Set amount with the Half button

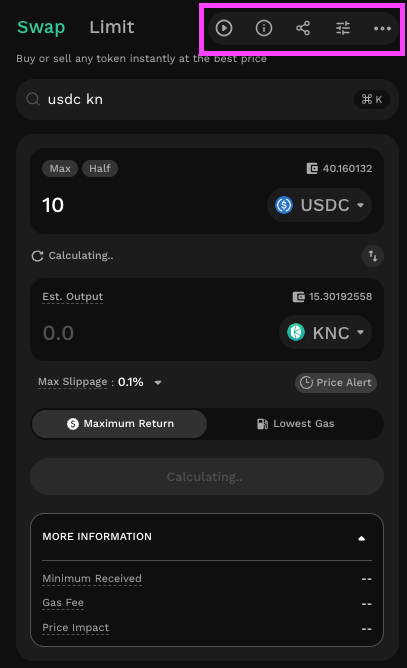[x=100, y=168]
